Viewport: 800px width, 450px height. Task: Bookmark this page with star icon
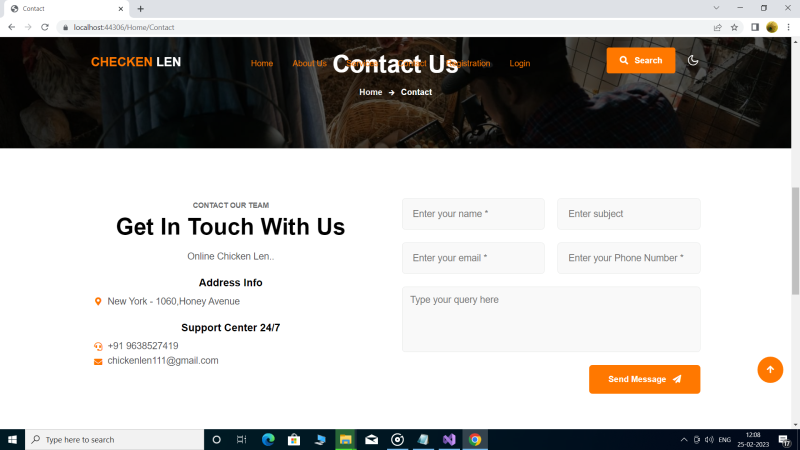734,28
